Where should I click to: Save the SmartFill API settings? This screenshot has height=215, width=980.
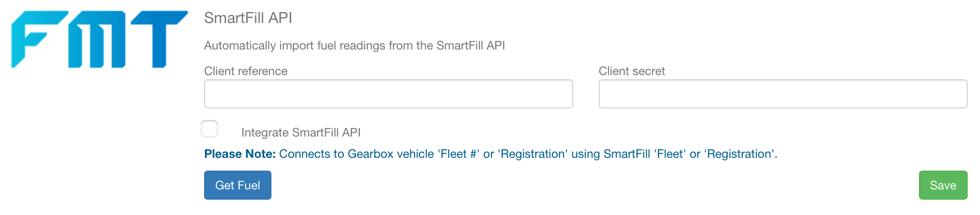pos(943,185)
